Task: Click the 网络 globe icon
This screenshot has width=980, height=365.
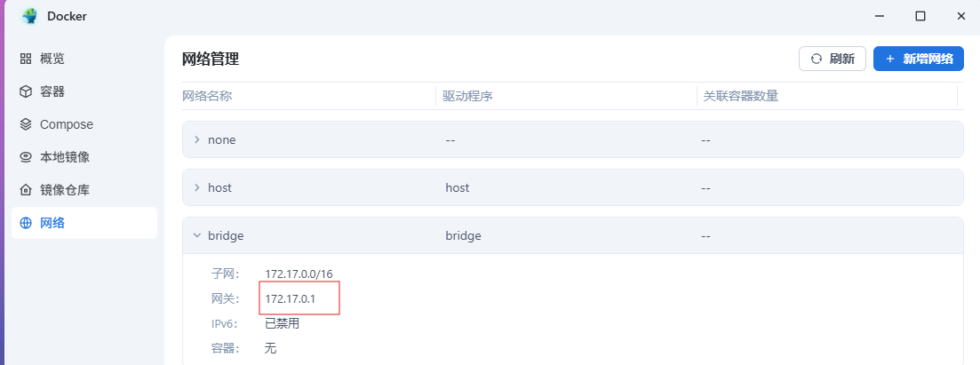Action: (x=26, y=223)
